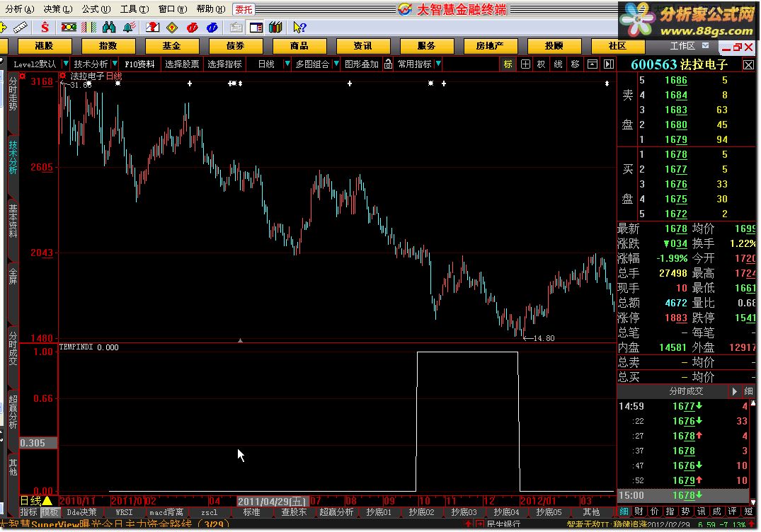The image size is (761, 532).
Task: Select the 超赢分析 left sidebar tab
Action: tap(13, 412)
